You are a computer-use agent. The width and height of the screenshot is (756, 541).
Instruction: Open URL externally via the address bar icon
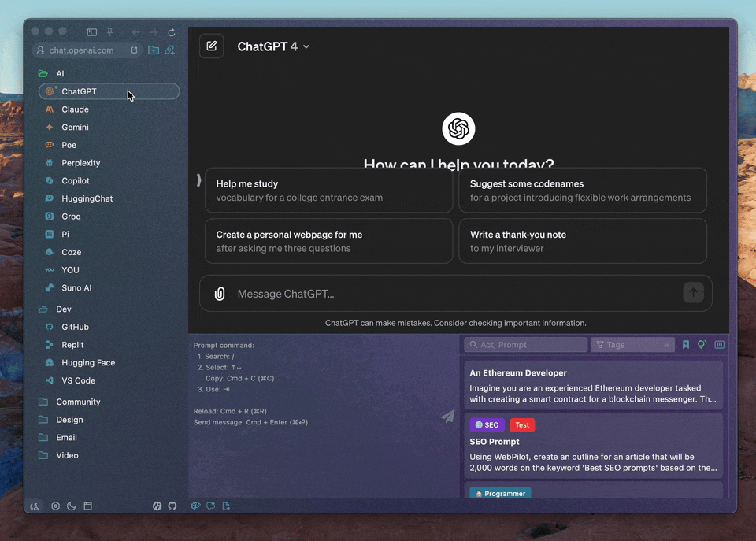[x=134, y=50]
